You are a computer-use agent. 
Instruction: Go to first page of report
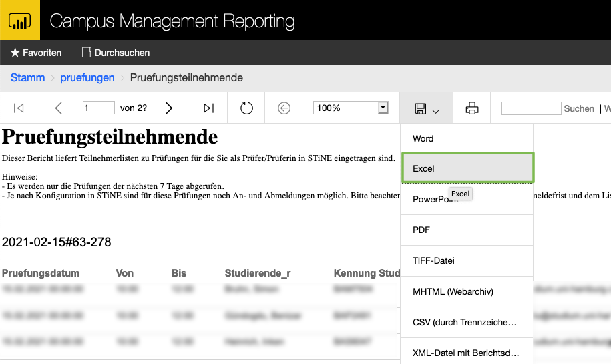pyautogui.click(x=19, y=108)
